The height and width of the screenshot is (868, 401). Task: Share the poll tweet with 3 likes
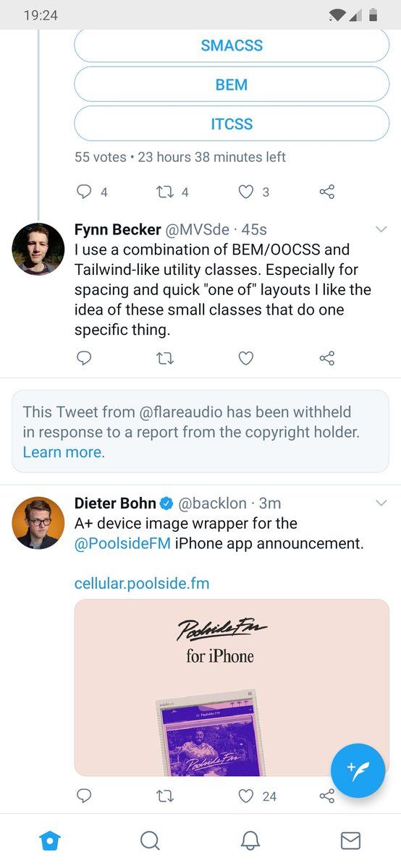[327, 192]
